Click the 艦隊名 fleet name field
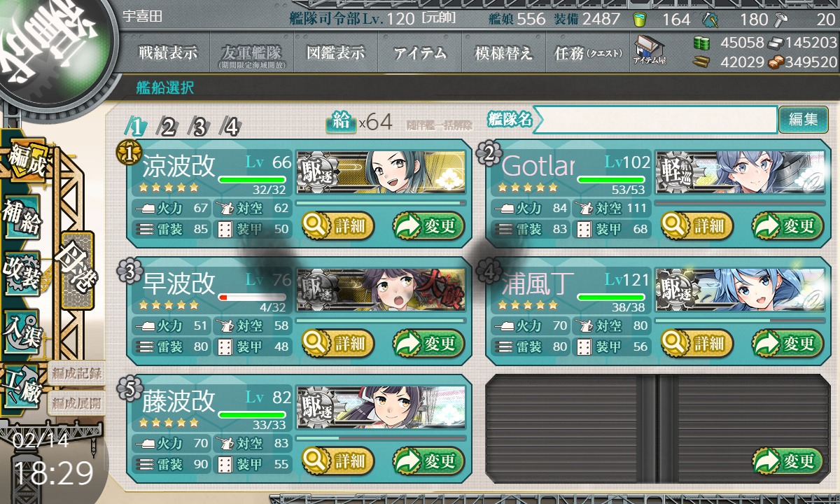Viewport: 840px width, 504px height. (654, 120)
